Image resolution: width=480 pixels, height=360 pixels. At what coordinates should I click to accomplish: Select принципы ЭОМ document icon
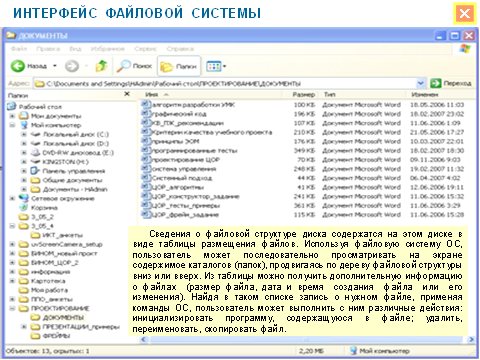(146, 141)
